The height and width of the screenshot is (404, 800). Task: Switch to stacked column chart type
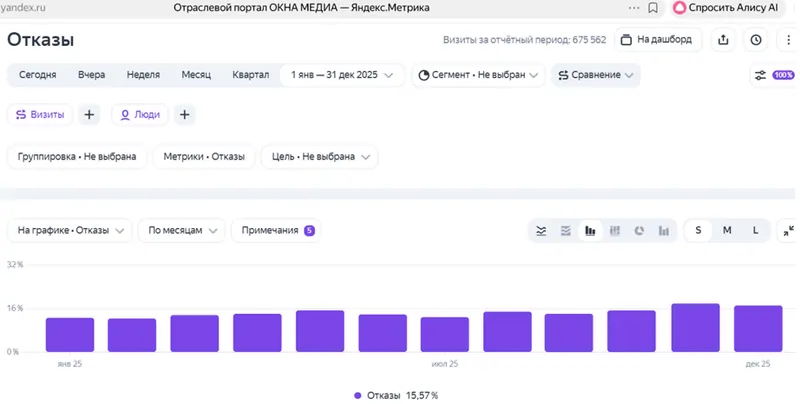pyautogui.click(x=615, y=231)
